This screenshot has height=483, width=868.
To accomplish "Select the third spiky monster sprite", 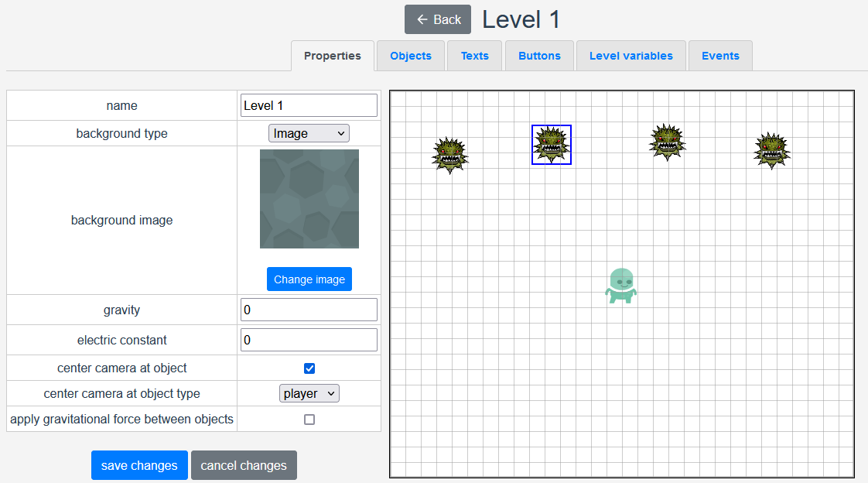I will coord(667,142).
